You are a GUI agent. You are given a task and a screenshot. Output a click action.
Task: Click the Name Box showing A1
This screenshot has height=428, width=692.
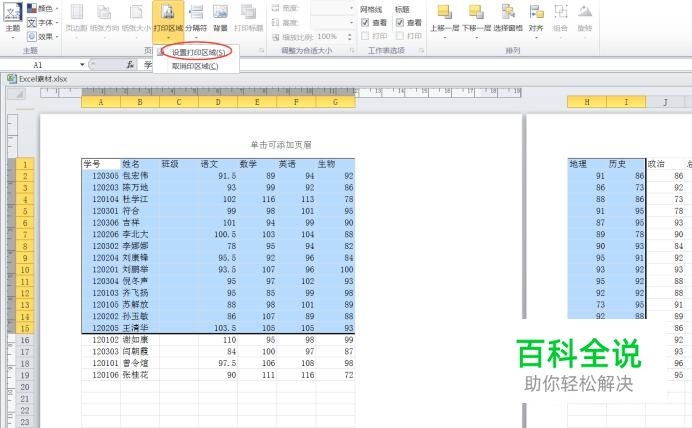click(x=38, y=65)
